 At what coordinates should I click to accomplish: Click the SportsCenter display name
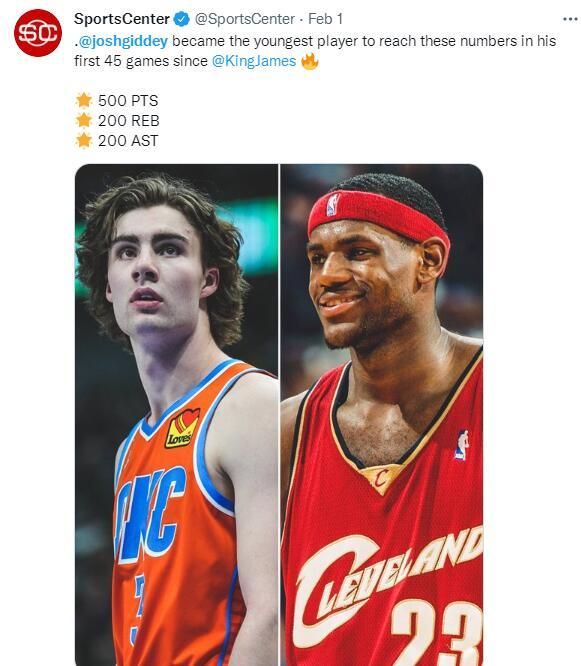(x=122, y=19)
